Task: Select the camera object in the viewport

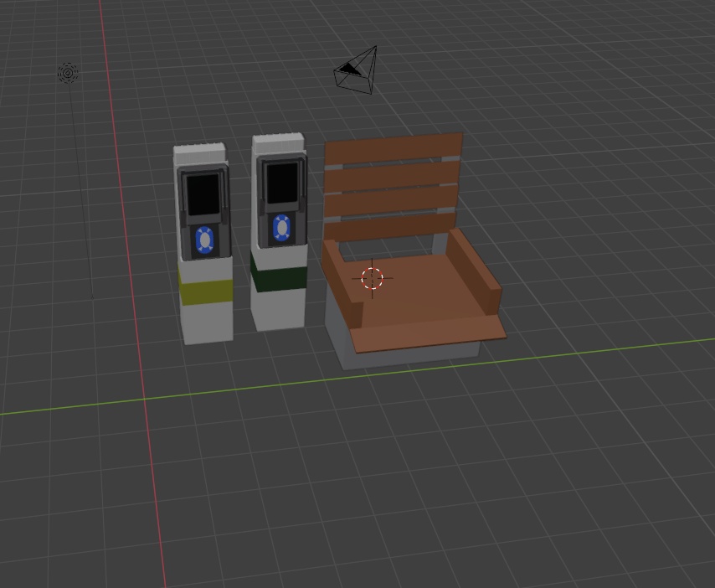Action: click(357, 70)
